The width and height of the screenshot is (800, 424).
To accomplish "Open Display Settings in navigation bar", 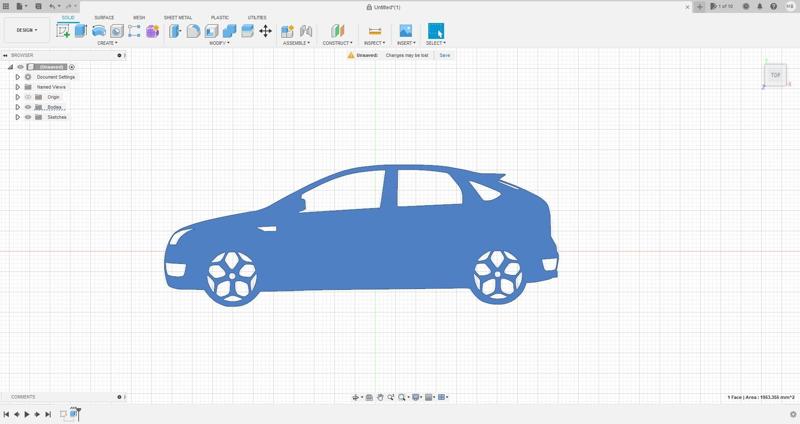I will (x=416, y=397).
